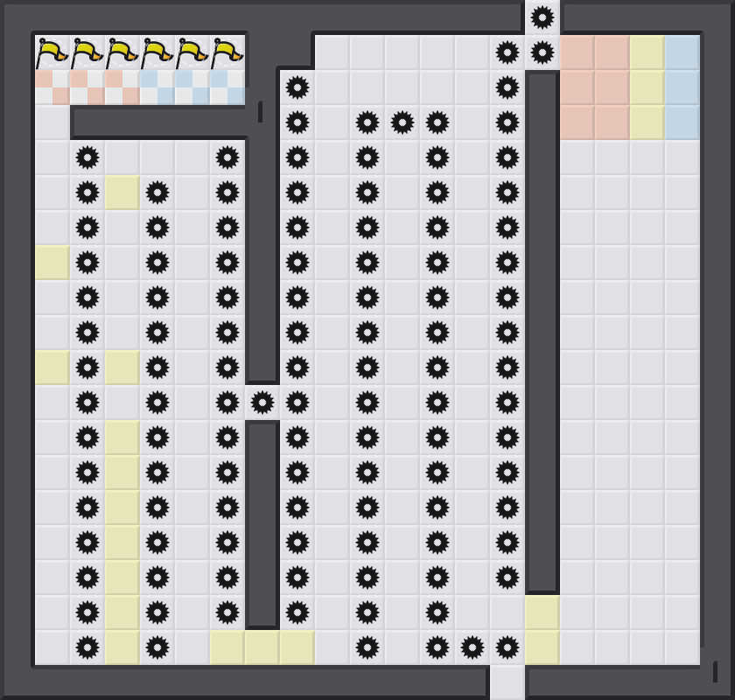Click the top tile of the blue column
The height and width of the screenshot is (700, 735).
pyautogui.click(x=682, y=52)
